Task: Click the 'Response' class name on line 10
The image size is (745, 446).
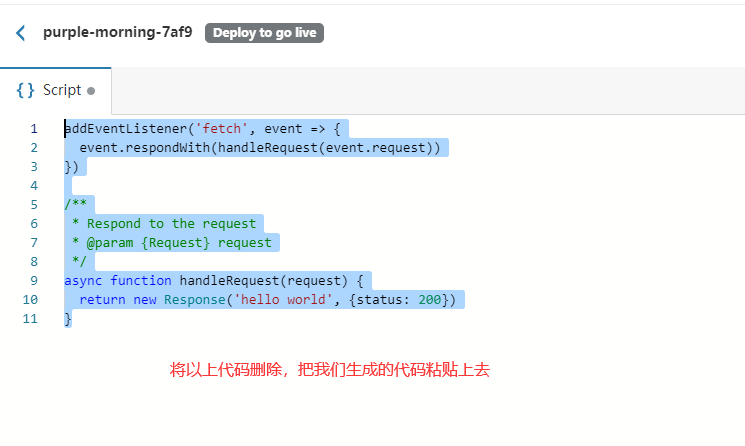Action: (x=195, y=300)
